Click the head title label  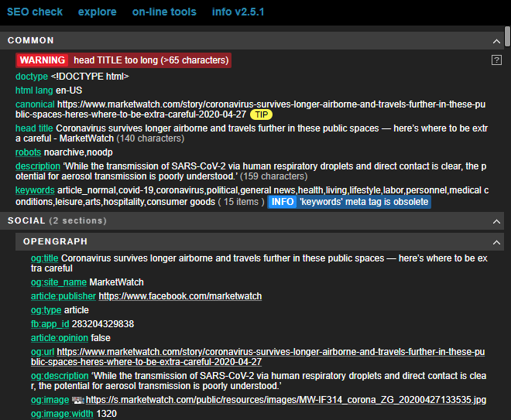click(34, 128)
